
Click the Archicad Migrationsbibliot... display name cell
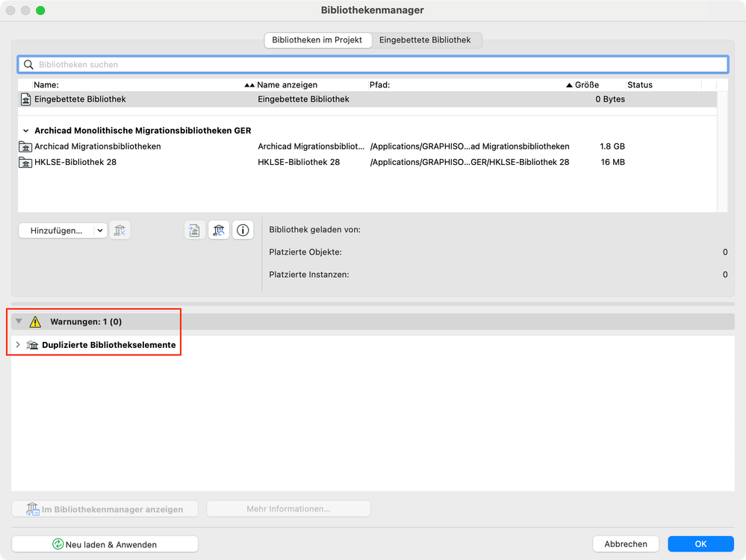(311, 146)
